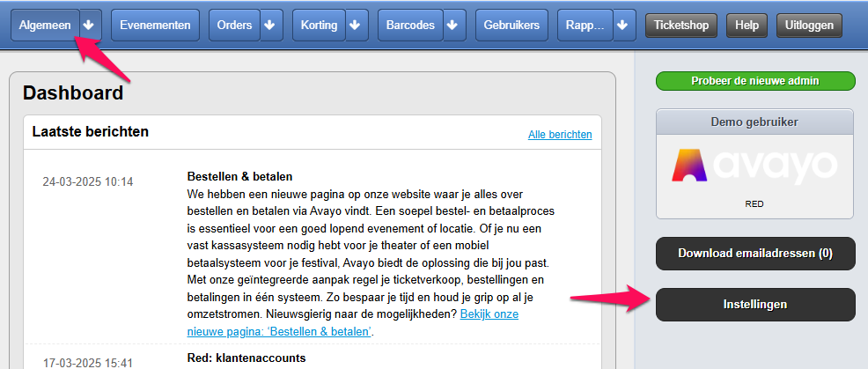Click the RED label under logo
868x369 pixels.
[x=754, y=204]
